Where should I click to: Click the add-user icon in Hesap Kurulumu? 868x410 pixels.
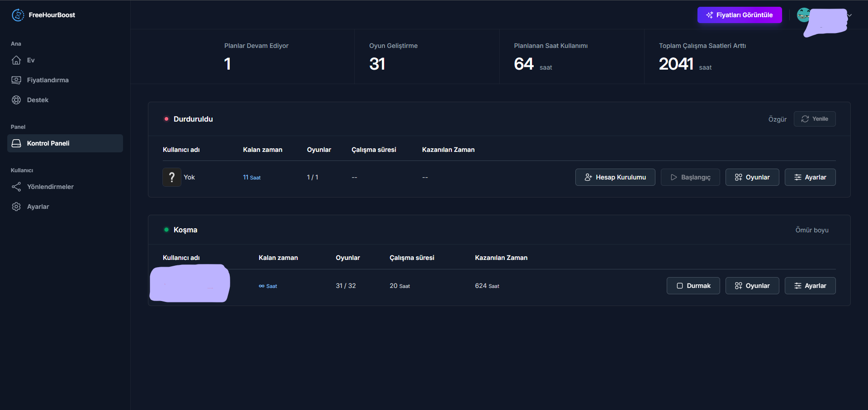point(588,177)
